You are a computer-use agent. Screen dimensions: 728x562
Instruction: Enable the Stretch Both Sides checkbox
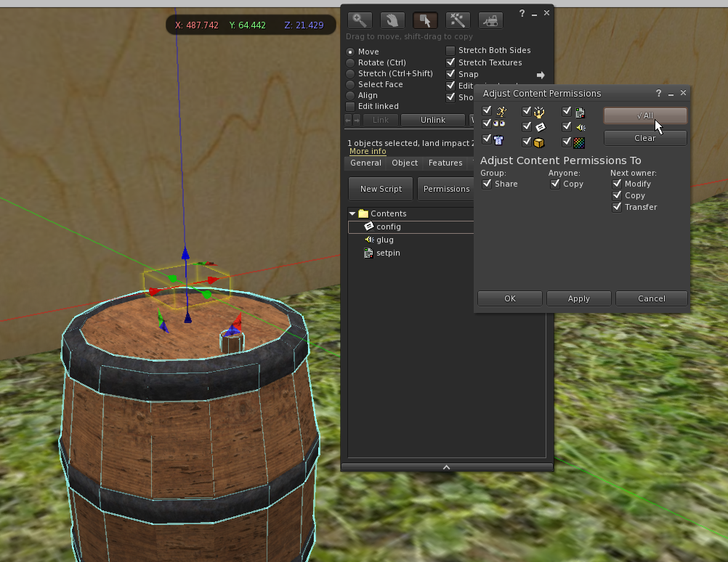pyautogui.click(x=450, y=51)
